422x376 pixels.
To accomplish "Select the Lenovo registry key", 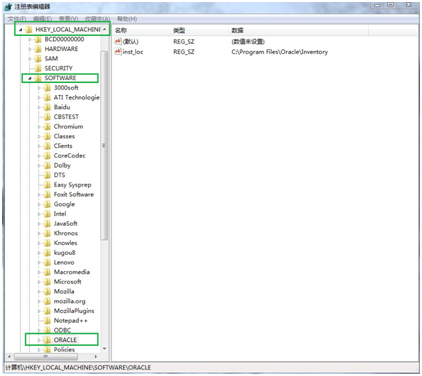I will (64, 262).
